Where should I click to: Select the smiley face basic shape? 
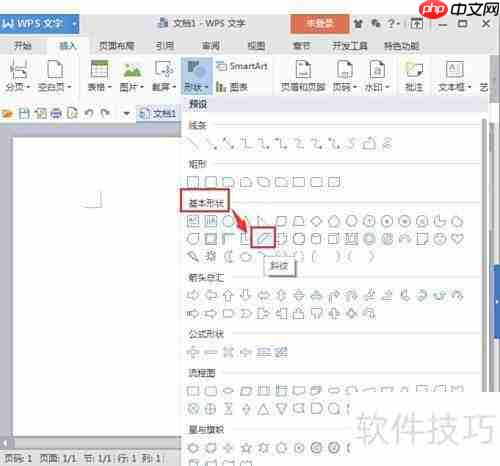point(440,239)
